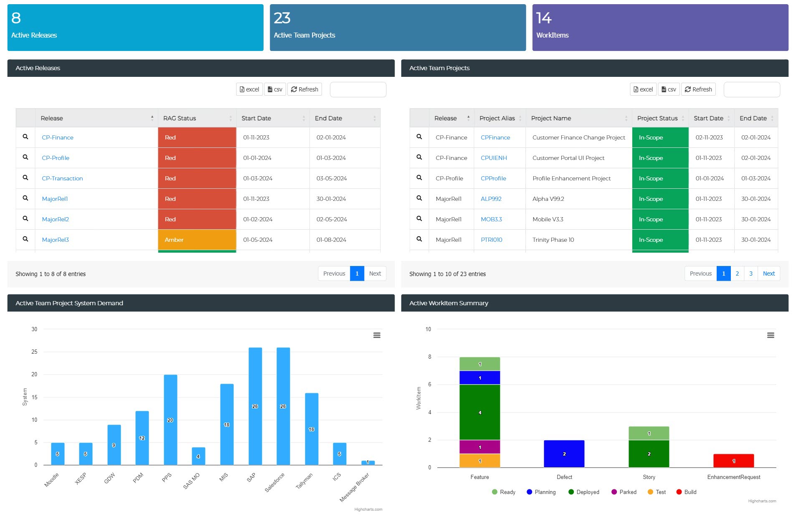
Task: Open magnifier icon for CP-Profile release row
Action: (x=25, y=157)
